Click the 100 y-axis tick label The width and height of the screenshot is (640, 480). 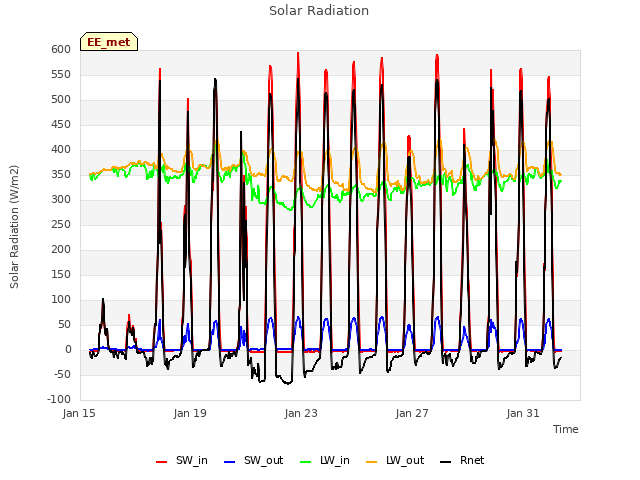pos(61,300)
